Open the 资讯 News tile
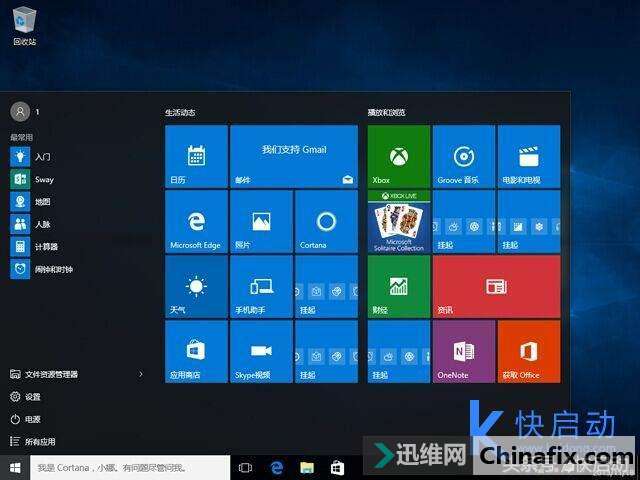 496,286
